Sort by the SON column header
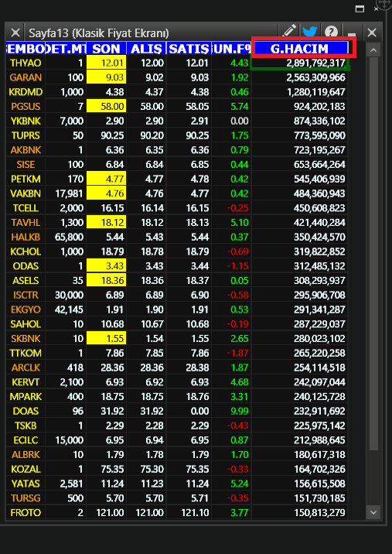Screen dimensions: 392x554 point(106,49)
